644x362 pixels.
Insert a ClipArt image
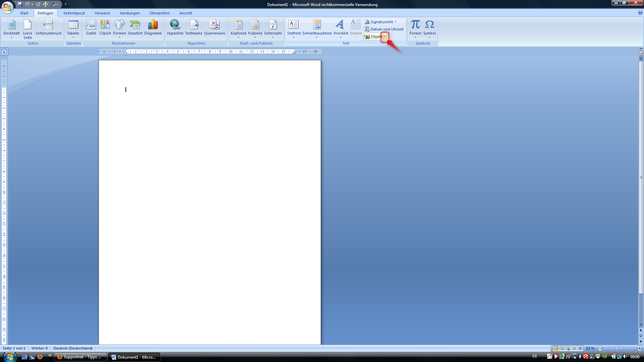105,27
